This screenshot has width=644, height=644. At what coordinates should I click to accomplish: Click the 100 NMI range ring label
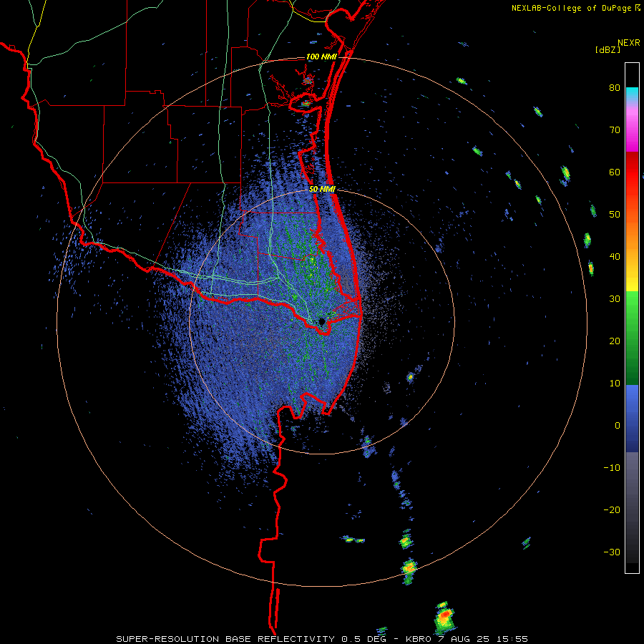click(x=321, y=57)
